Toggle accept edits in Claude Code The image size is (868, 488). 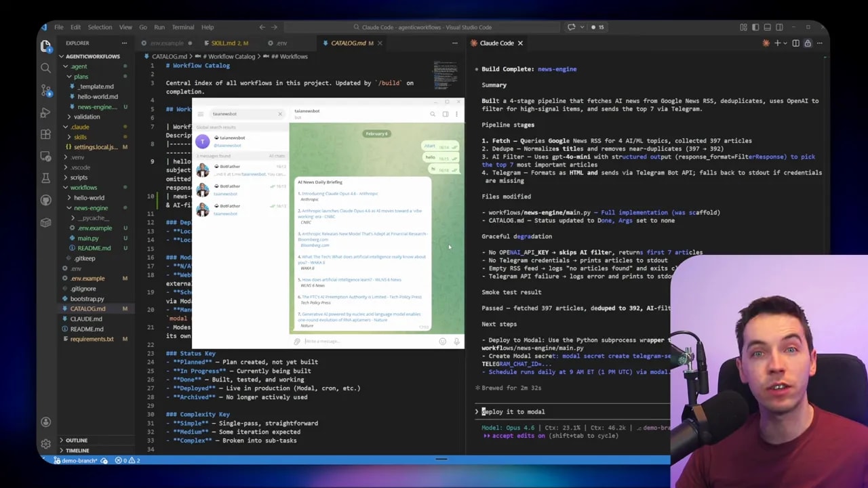coord(515,436)
